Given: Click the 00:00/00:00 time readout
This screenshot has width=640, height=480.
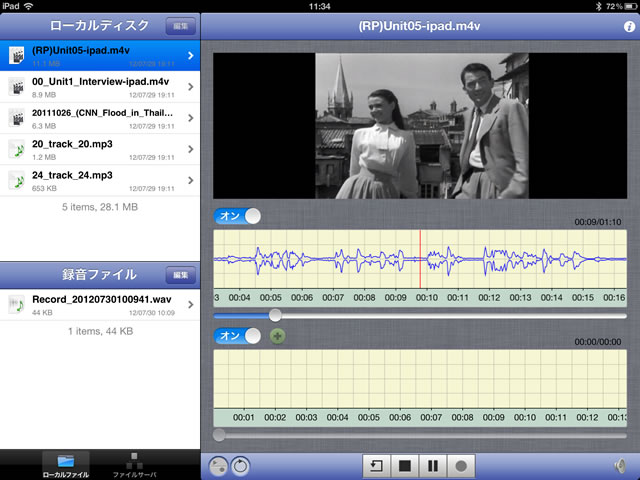Looking at the screenshot, I should click(x=598, y=342).
